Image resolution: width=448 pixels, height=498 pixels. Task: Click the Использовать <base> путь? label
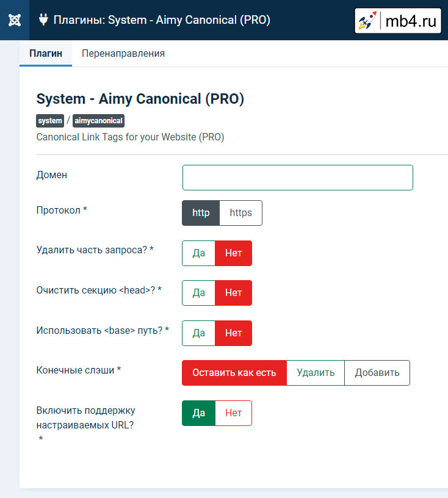tap(103, 331)
